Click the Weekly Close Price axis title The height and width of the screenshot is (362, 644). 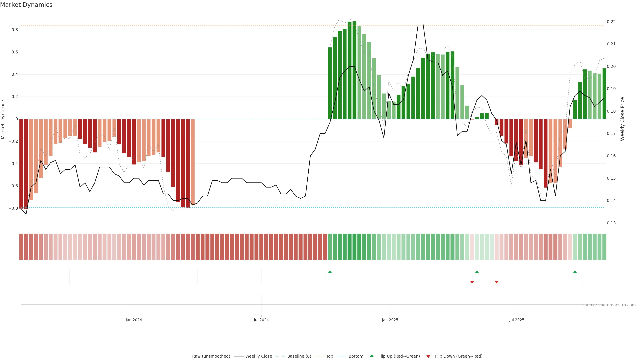point(622,119)
